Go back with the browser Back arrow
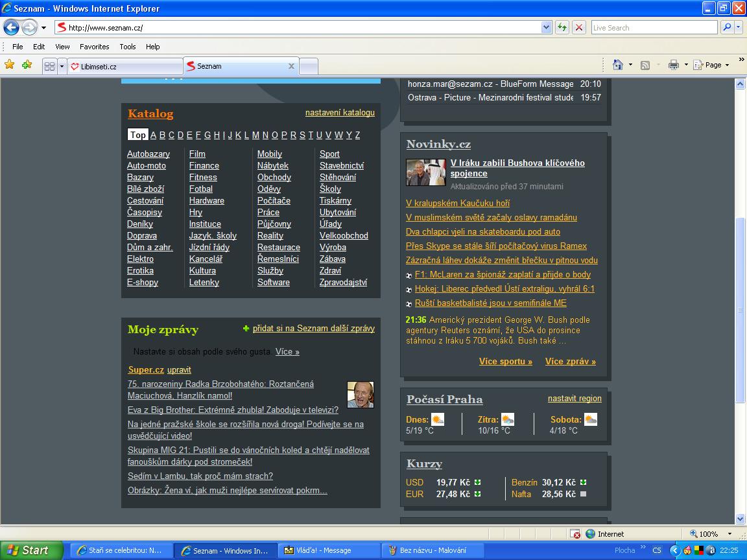Viewport: 747px width, 560px height. point(12,27)
